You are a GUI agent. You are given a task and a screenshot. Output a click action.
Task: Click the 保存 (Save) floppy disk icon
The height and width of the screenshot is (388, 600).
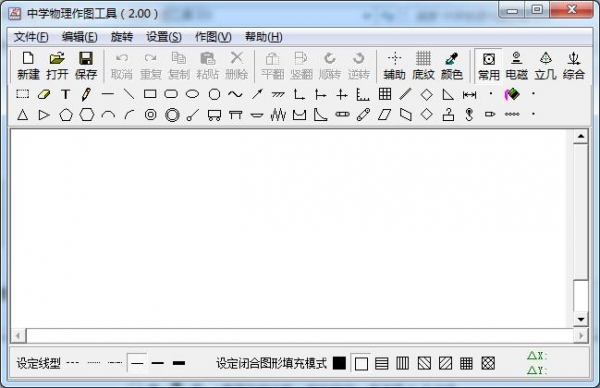click(86, 59)
